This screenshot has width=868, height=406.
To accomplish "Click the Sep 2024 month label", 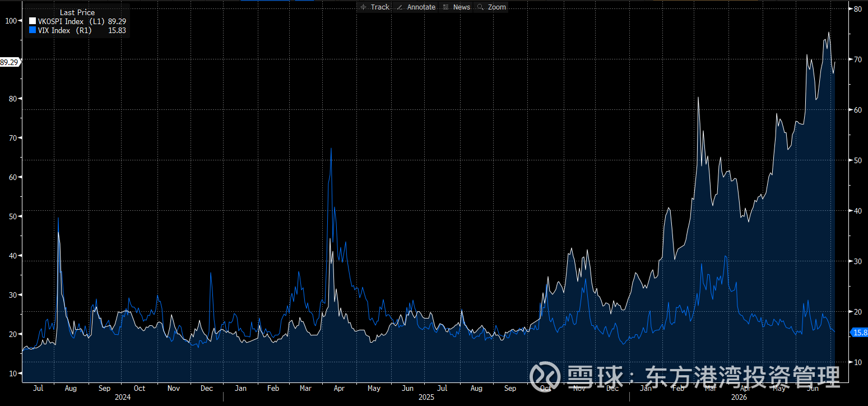I will pos(104,388).
